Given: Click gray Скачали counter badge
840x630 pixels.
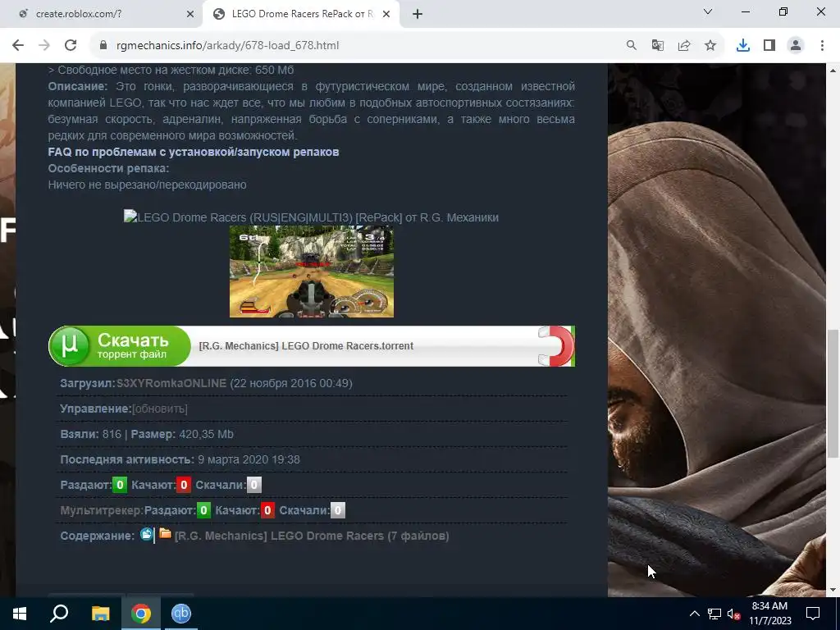Looking at the screenshot, I should [x=254, y=486].
